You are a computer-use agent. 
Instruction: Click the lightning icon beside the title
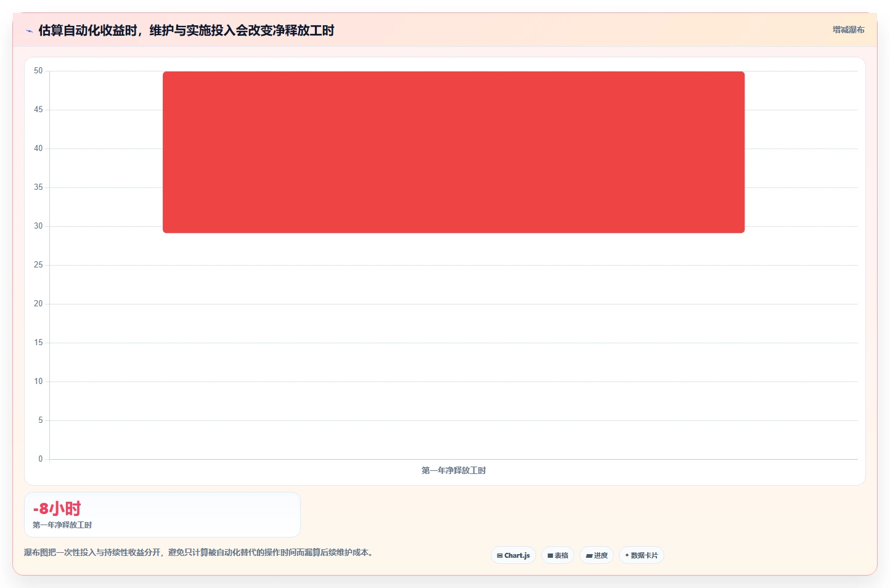pos(29,31)
